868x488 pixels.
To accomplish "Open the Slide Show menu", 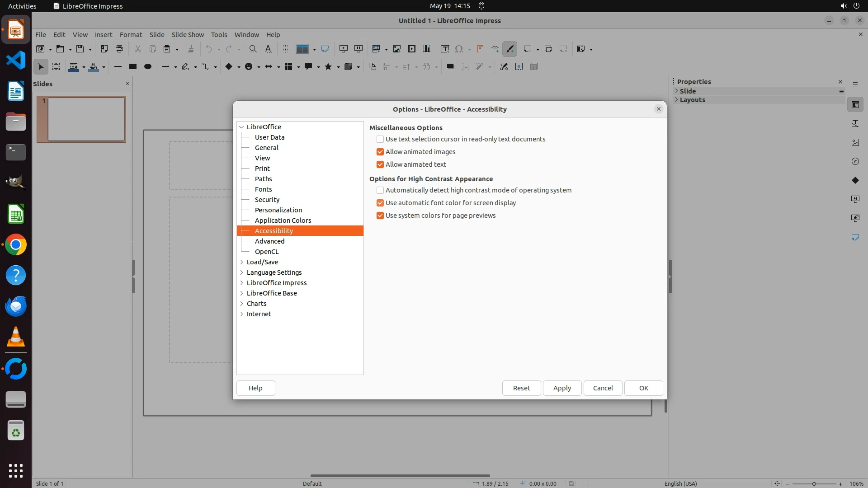I will click(188, 34).
